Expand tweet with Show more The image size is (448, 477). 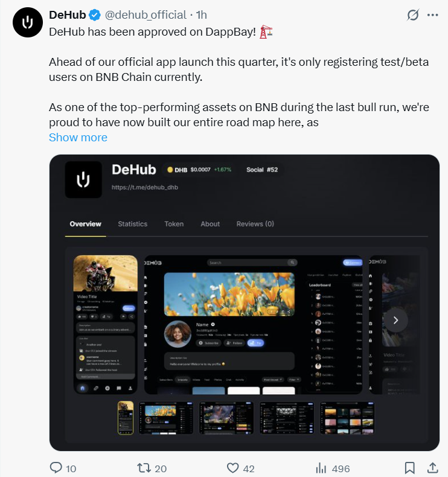(78, 138)
